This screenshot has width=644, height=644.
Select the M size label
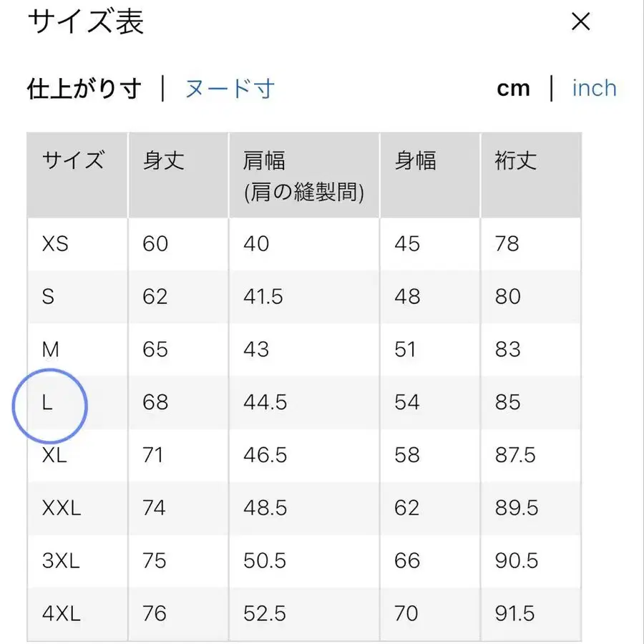click(50, 349)
